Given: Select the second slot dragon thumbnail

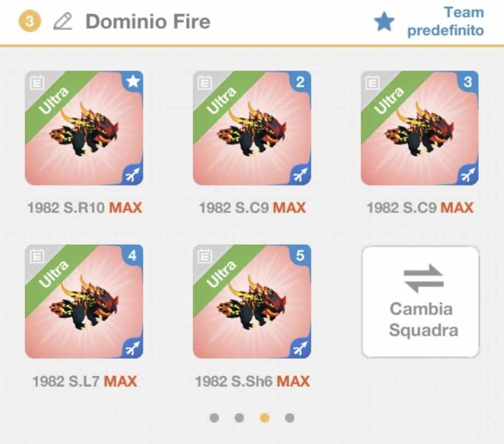Looking at the screenshot, I should [x=251, y=128].
